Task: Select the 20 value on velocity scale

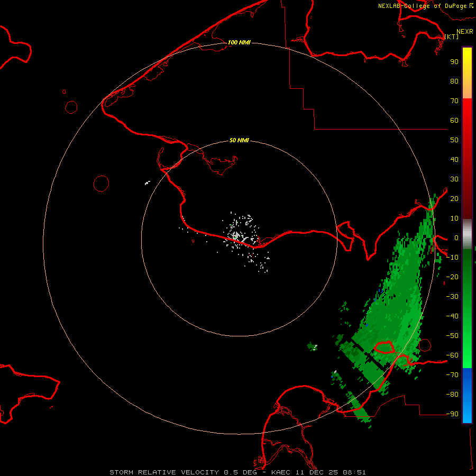Action: click(454, 198)
